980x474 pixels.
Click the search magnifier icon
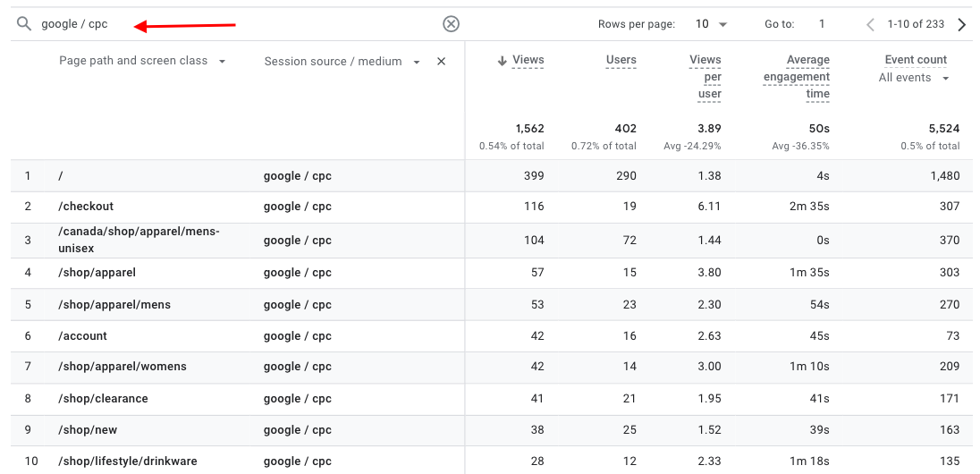tap(23, 24)
